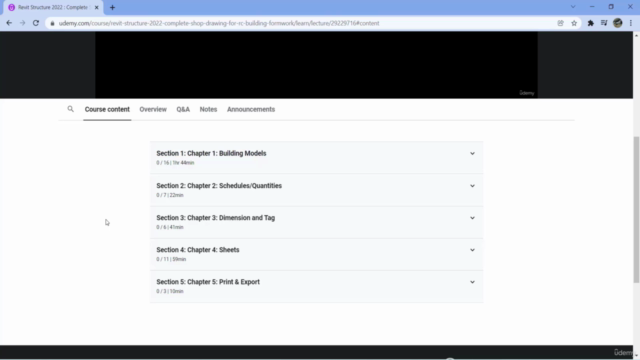This screenshot has width=640, height=360.
Task: Expand Section 2 chevron for Schedules/Quantities
Action: (x=472, y=186)
